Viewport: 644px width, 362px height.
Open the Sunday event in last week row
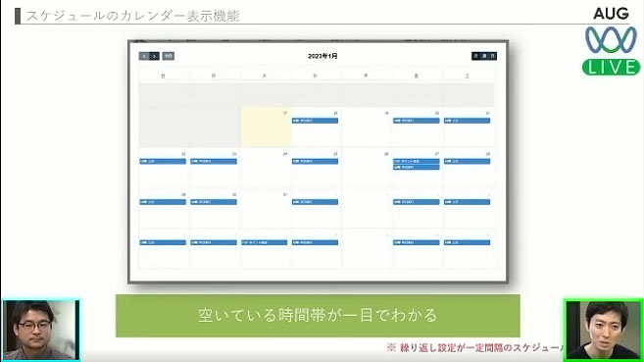(163, 242)
